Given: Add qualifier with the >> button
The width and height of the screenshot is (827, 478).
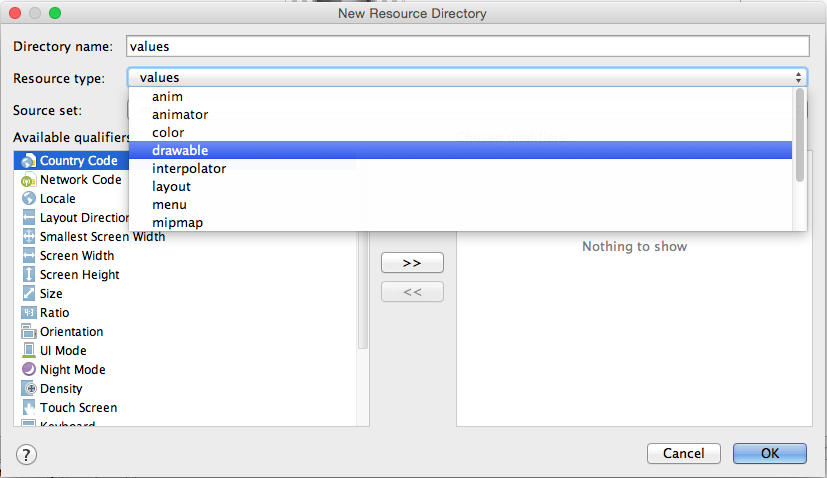Looking at the screenshot, I should tap(412, 263).
